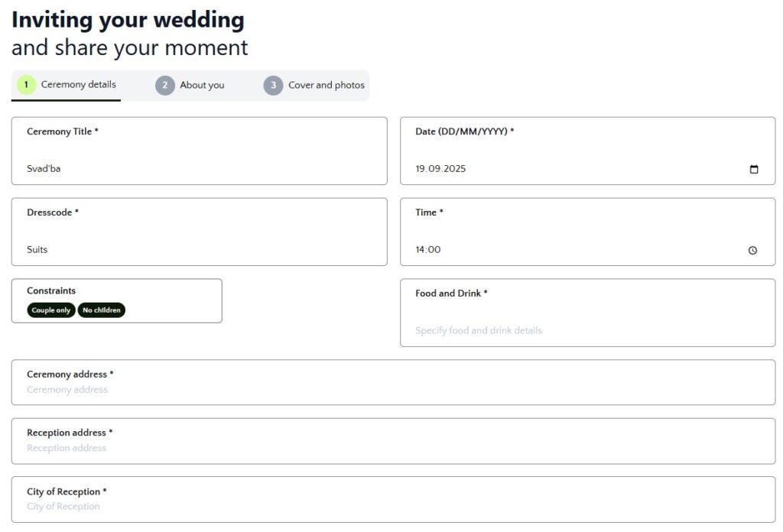Select the Time field showing 14:00
Image resolution: width=783 pixels, height=532 pixels.
coord(588,232)
